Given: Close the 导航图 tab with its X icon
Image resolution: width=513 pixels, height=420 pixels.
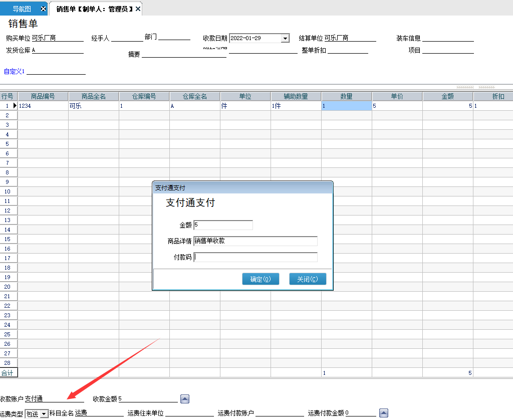Looking at the screenshot, I should click(43, 9).
